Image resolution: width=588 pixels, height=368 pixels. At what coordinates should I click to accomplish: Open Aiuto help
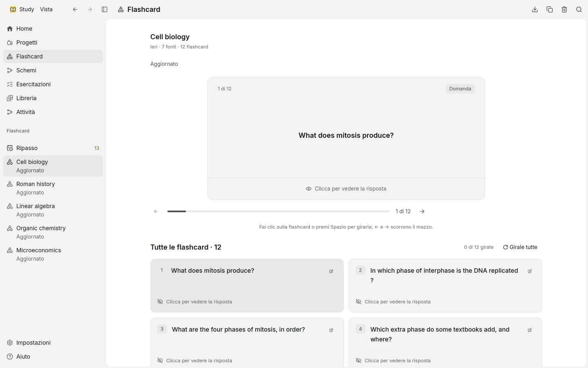tap(53, 357)
